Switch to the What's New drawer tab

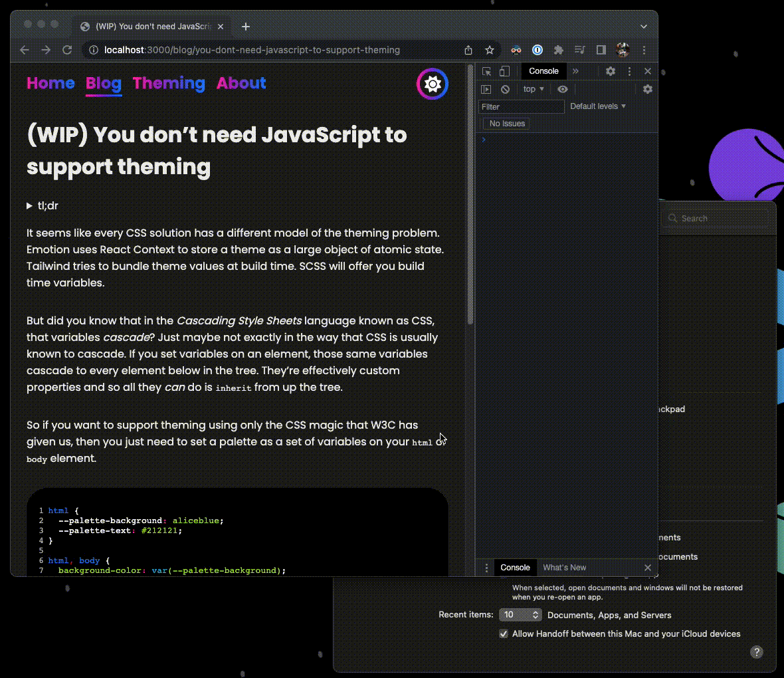pyautogui.click(x=565, y=568)
